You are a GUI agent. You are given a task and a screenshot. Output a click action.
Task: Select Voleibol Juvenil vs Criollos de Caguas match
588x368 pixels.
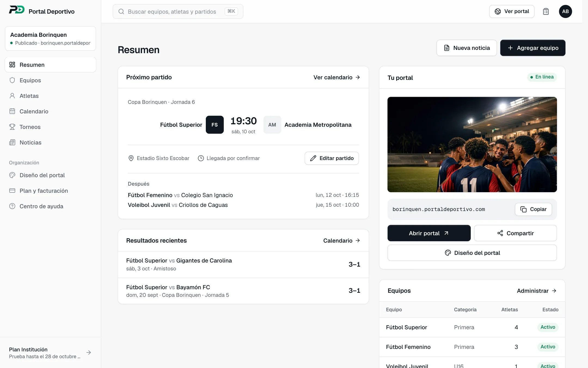(243, 205)
